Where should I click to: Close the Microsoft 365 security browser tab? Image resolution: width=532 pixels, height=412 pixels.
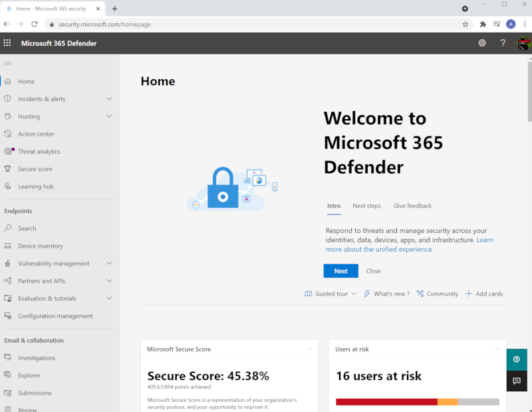(98, 9)
